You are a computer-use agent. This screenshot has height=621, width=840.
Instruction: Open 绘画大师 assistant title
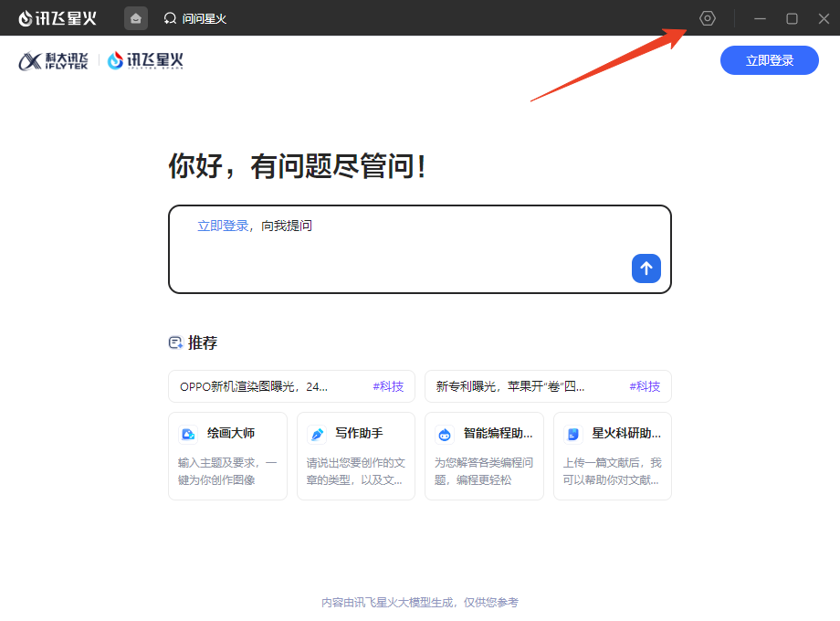coord(231,433)
